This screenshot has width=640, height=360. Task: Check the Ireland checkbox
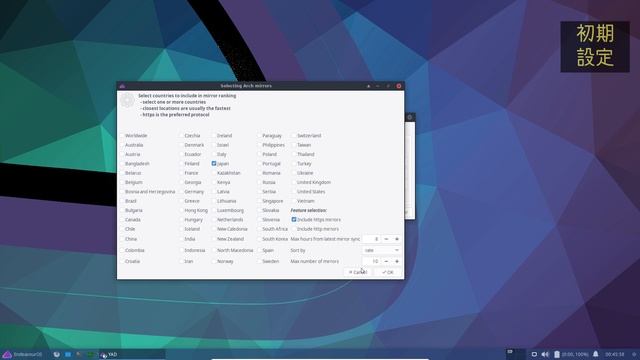213,136
